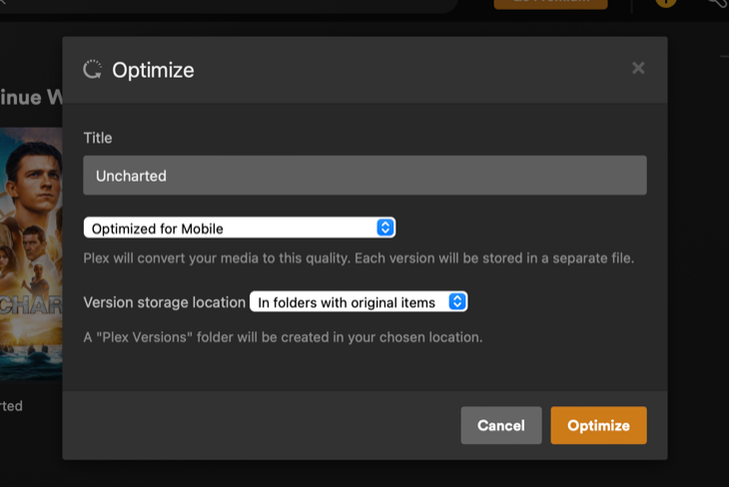Viewport: 729px width, 487px height.
Task: Open the Optimized for Mobile quality dropdown
Action: pos(239,228)
